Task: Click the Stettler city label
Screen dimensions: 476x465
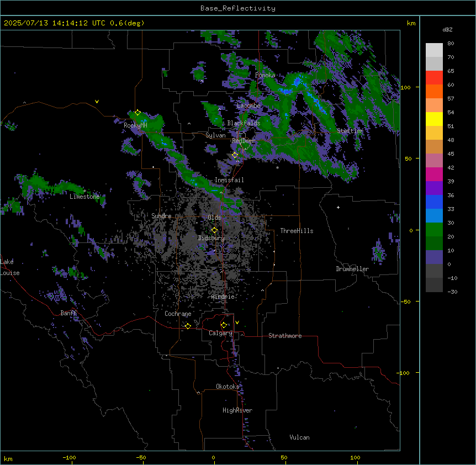Action: click(350, 131)
